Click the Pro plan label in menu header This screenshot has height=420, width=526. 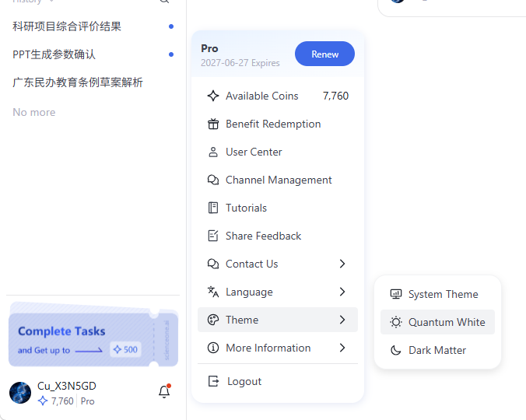[209, 48]
